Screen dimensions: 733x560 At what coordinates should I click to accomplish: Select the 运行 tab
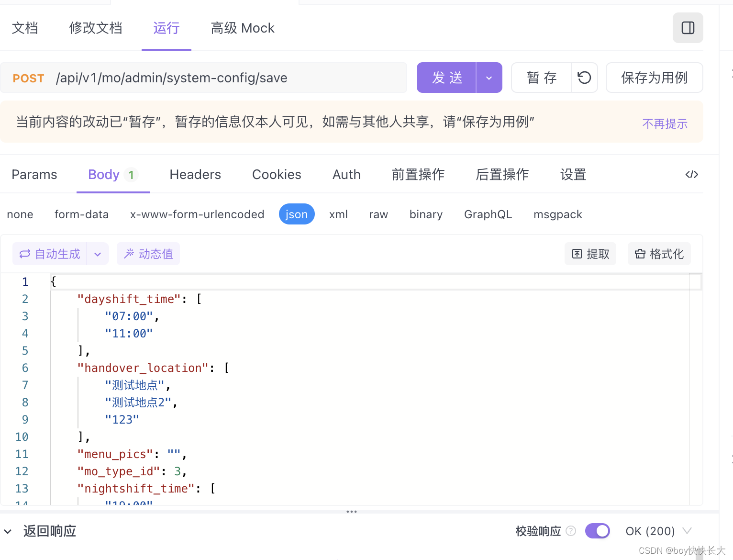pos(167,28)
